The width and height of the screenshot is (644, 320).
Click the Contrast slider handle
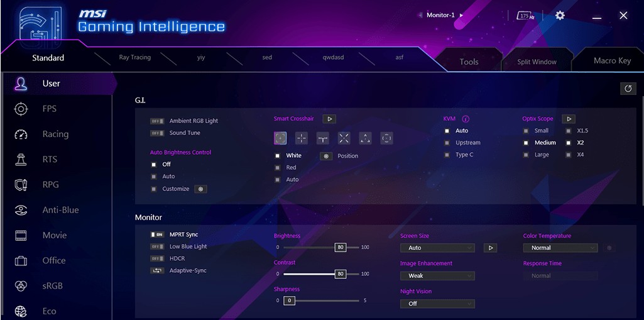(x=340, y=274)
